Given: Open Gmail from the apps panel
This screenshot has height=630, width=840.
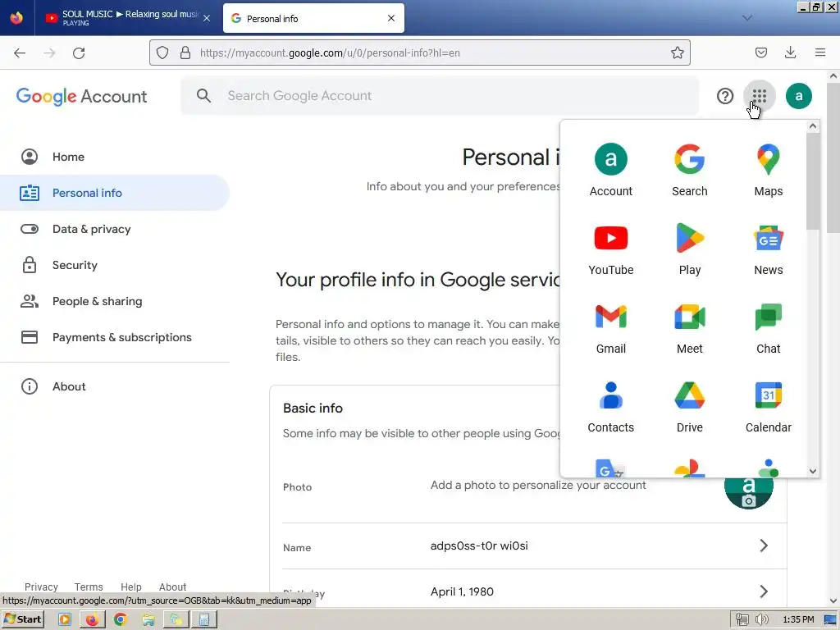Looking at the screenshot, I should pyautogui.click(x=610, y=328).
